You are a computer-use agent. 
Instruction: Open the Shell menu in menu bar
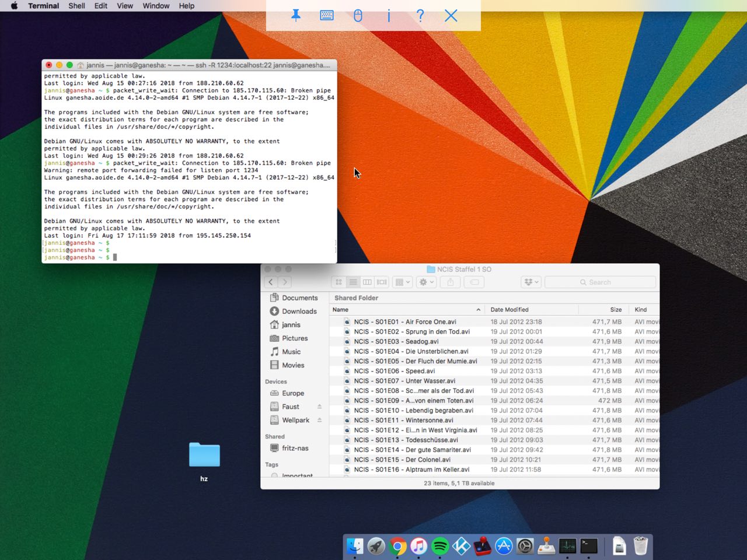coord(76,6)
